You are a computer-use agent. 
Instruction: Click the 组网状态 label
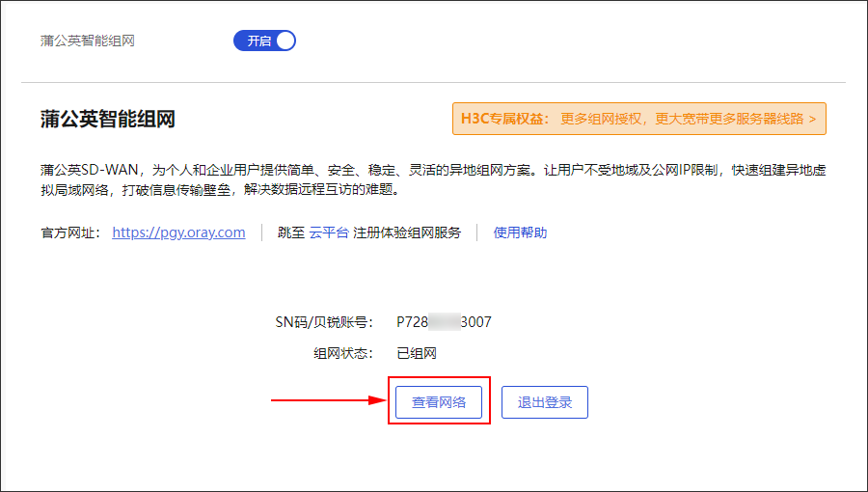[x=343, y=353]
